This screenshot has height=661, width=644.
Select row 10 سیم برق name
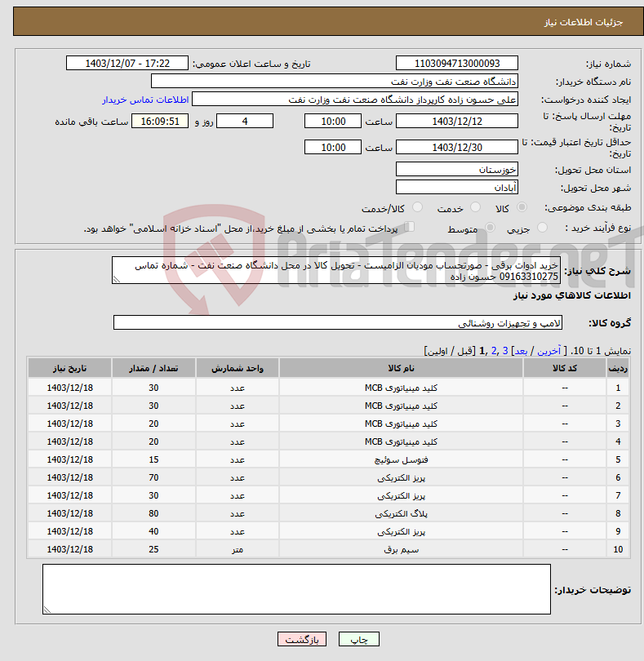click(401, 549)
